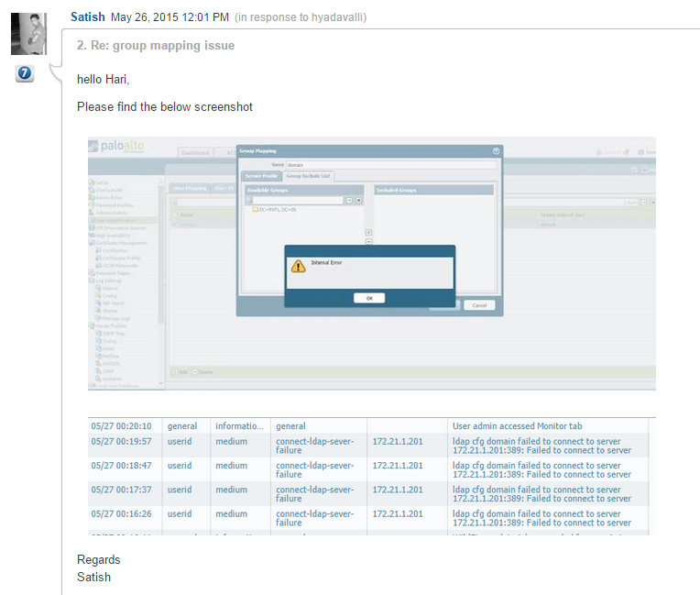The image size is (700, 595).
Task: Click the blue level 7 badge icon
Action: (25, 73)
